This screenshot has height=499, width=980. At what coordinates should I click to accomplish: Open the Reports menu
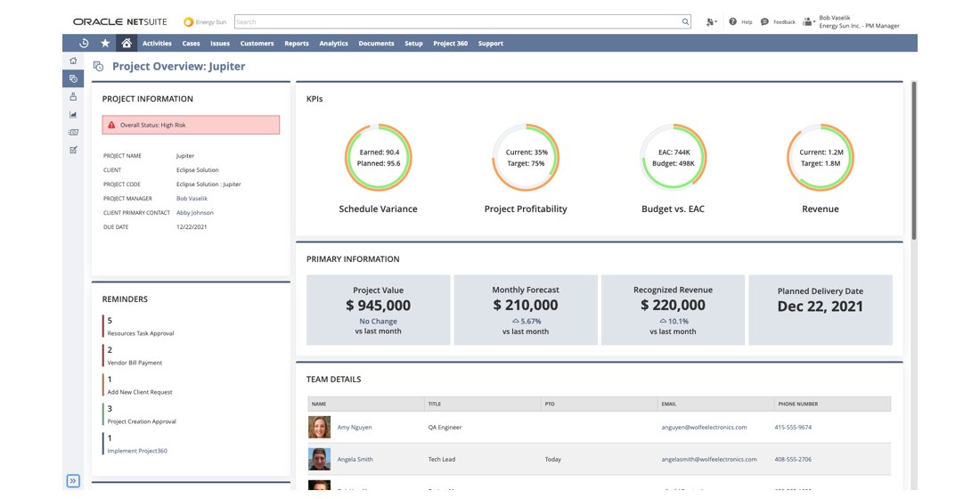coord(297,43)
